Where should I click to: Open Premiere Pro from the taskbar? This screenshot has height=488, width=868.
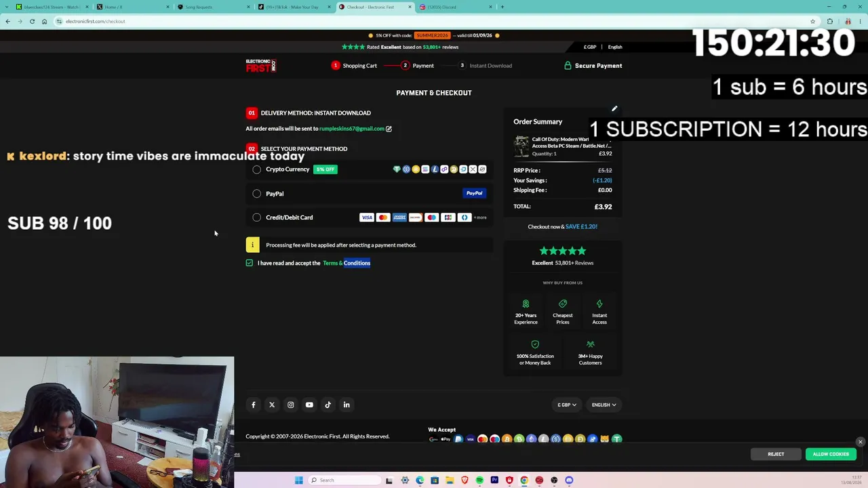(494, 481)
